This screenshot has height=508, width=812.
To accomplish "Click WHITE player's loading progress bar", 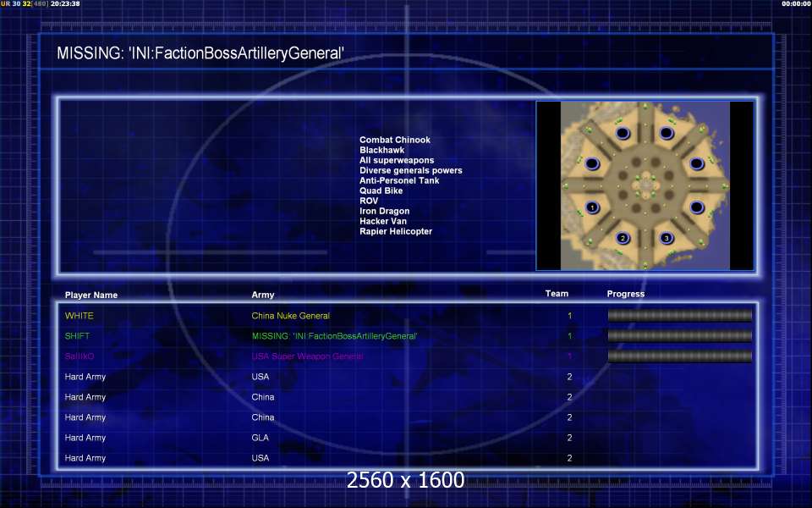I will coord(679,316).
